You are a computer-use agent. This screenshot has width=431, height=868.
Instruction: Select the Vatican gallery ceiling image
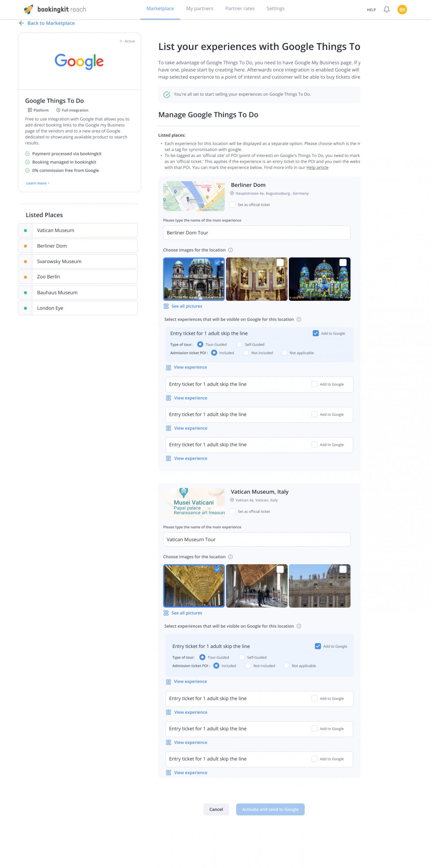click(194, 586)
